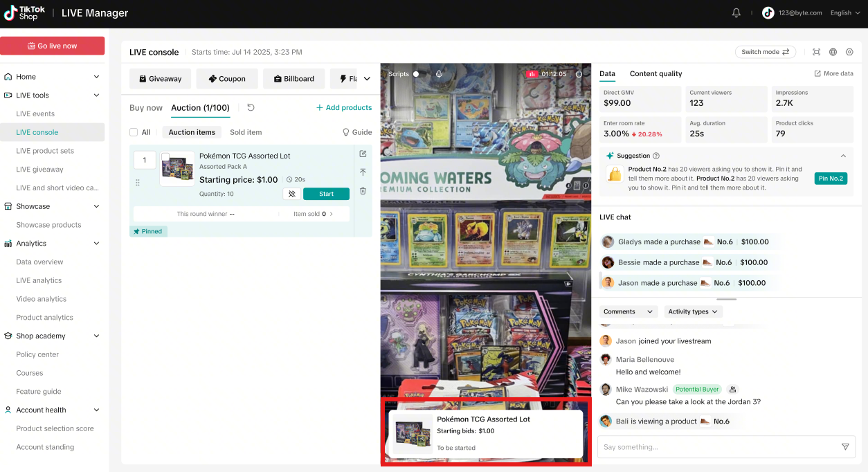
Task: Open LIVE product sets in the sidebar
Action: coord(45,151)
